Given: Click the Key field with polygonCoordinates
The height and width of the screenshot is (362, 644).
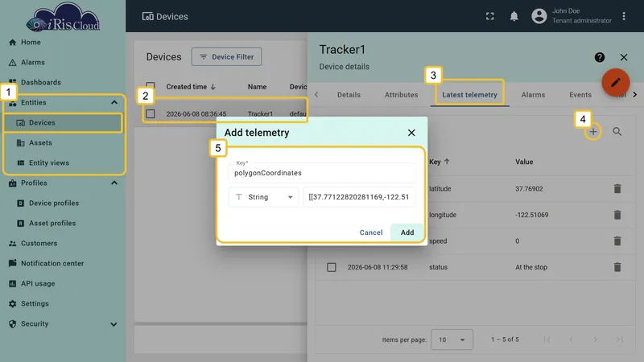Looking at the screenshot, I should (321, 173).
